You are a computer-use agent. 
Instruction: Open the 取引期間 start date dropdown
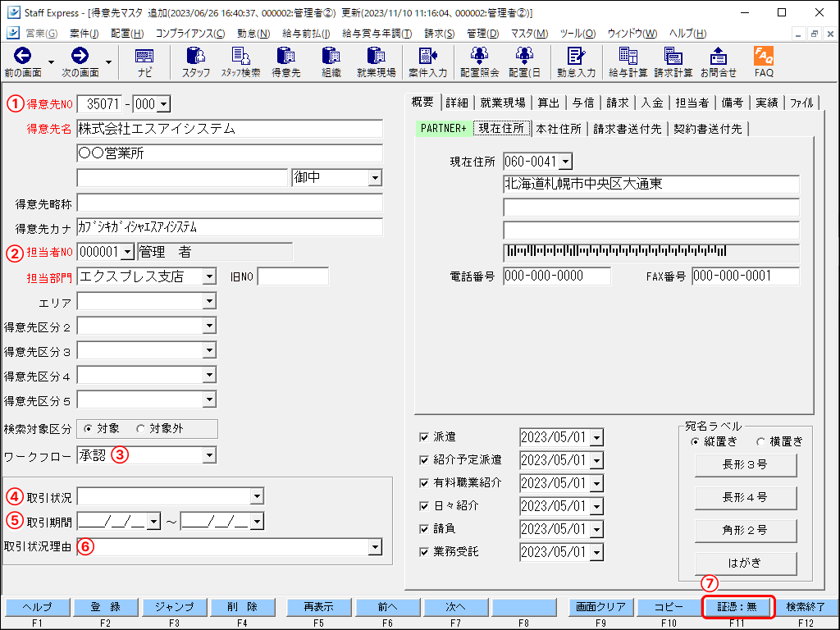coord(154,521)
